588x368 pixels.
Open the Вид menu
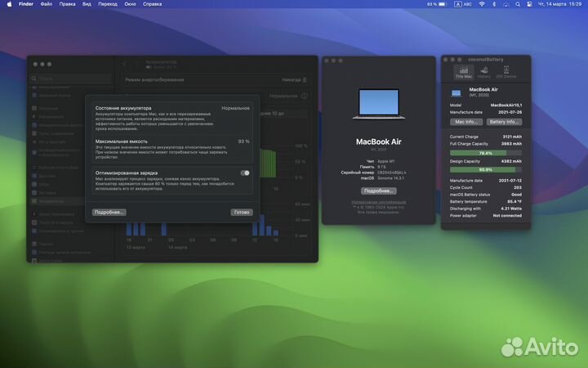click(x=87, y=4)
